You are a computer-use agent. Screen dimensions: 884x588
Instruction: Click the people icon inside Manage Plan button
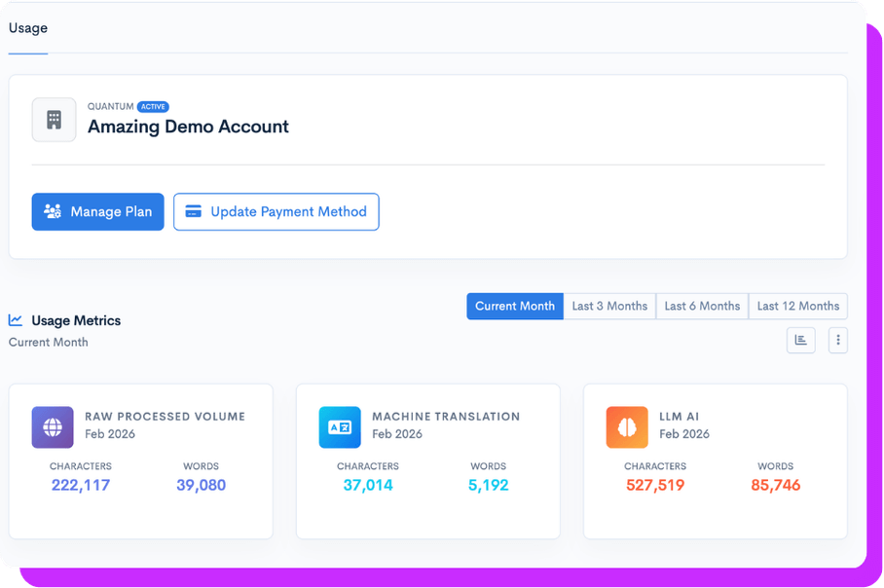pos(52,211)
